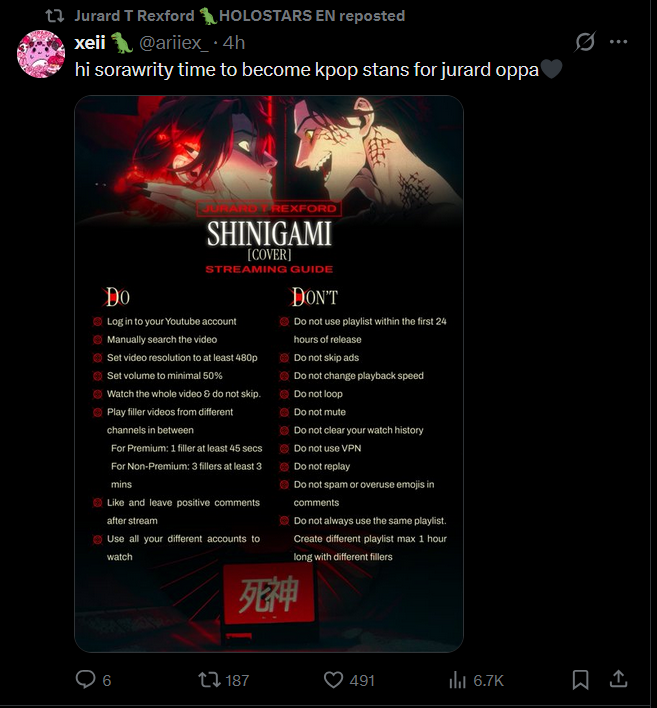Open the three-dot more options menu
Image resolution: width=657 pixels, height=708 pixels.
618,42
